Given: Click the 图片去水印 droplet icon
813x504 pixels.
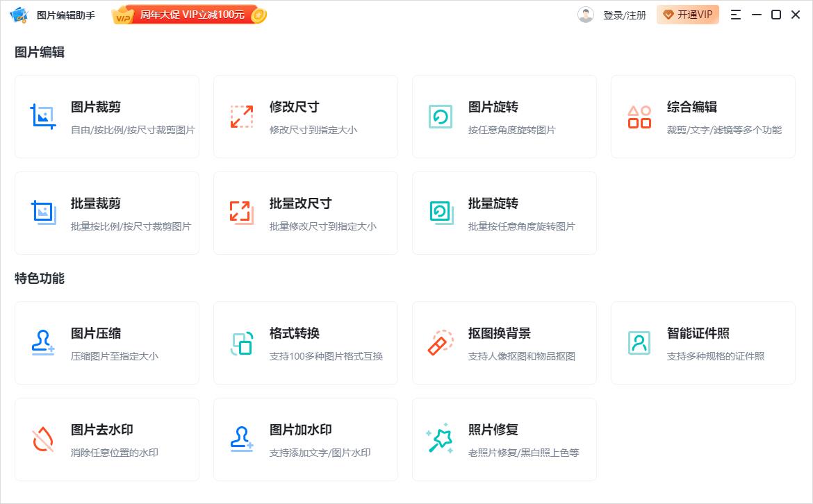Looking at the screenshot, I should tap(43, 439).
